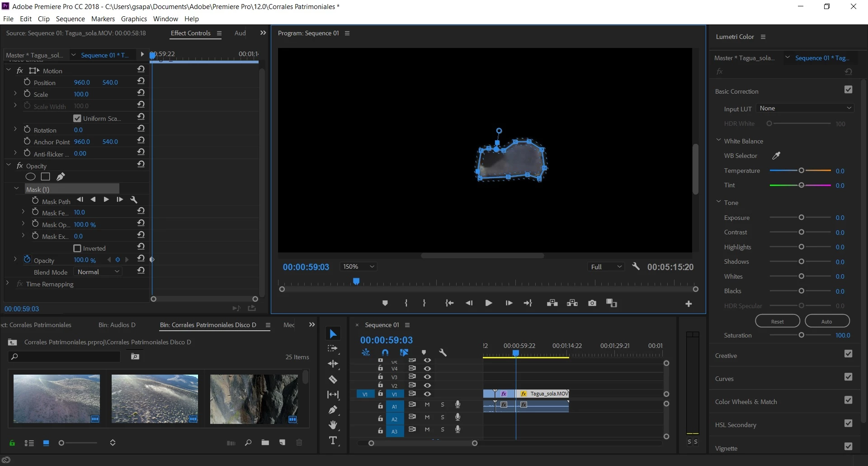Click the Export Frame camera icon
This screenshot has width=868, height=466.
coord(592,303)
